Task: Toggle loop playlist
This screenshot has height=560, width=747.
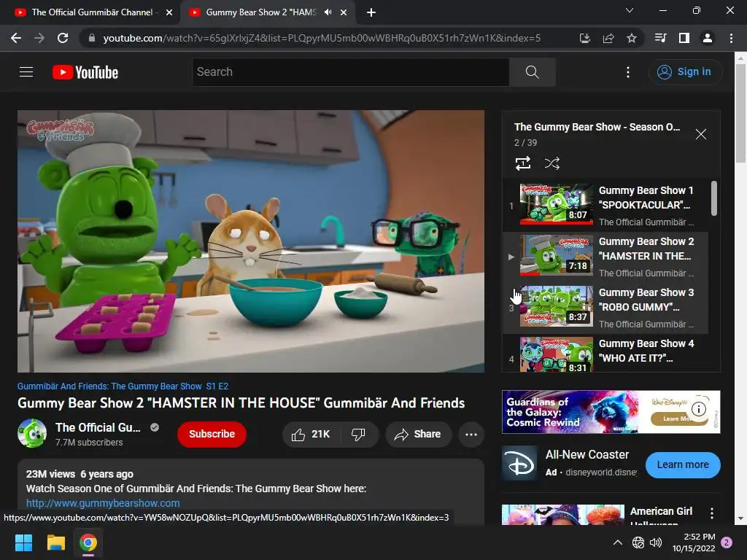Action: tap(523, 163)
